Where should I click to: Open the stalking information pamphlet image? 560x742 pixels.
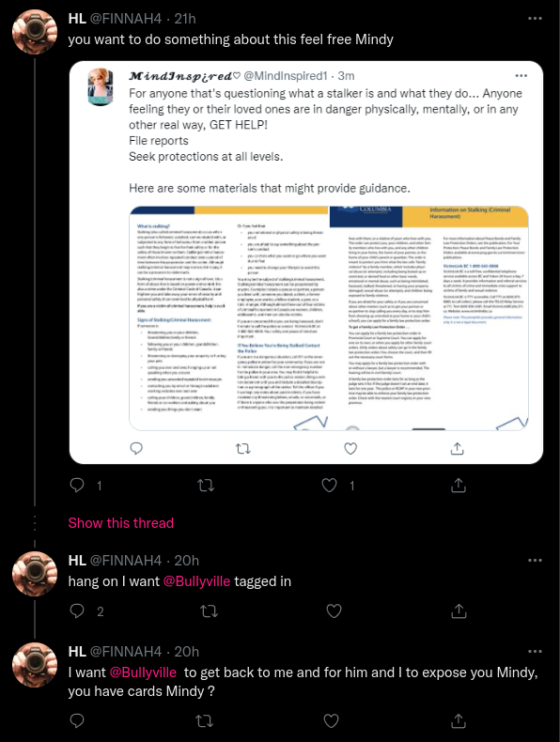[x=329, y=318]
